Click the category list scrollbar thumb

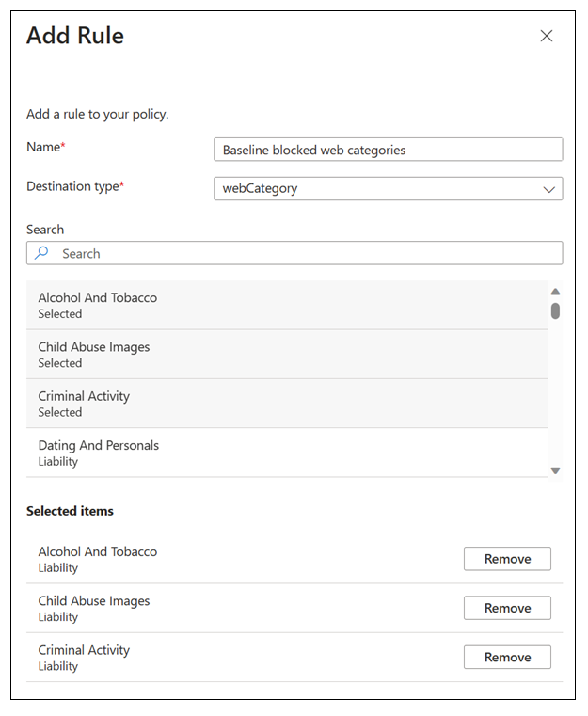tap(555, 310)
